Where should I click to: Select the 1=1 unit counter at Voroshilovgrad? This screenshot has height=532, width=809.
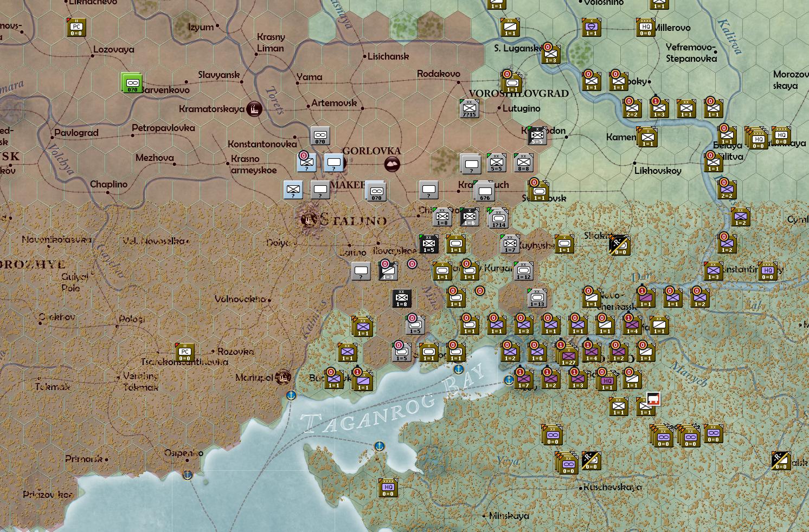(x=511, y=83)
